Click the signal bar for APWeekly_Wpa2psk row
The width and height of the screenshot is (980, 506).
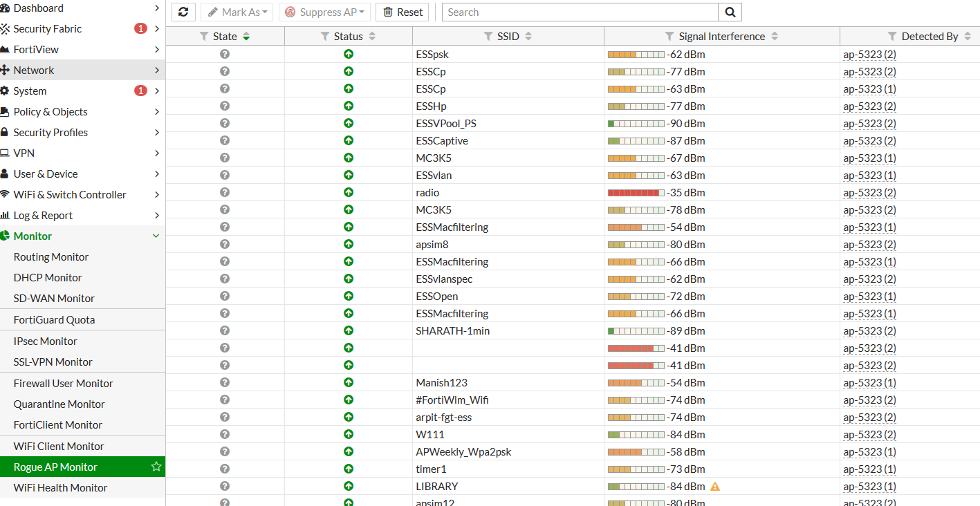coord(636,452)
